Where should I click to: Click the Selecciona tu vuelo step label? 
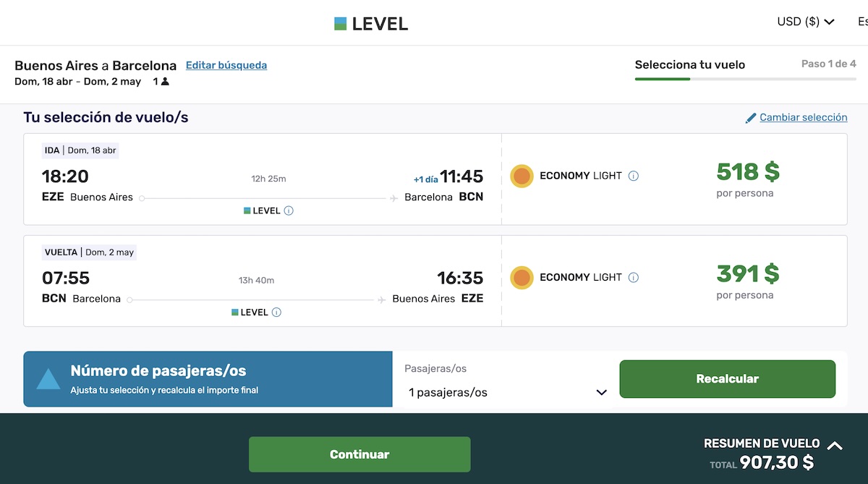pos(690,64)
